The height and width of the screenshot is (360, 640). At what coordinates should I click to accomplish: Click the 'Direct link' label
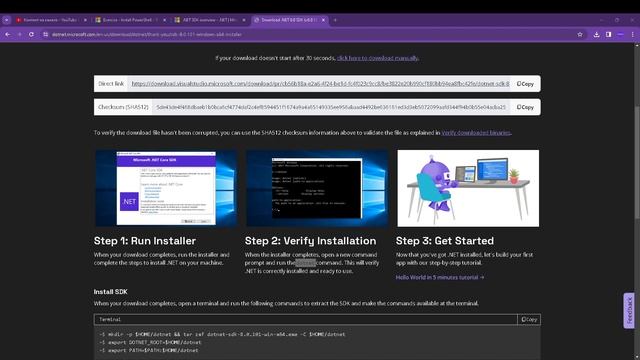tap(111, 84)
